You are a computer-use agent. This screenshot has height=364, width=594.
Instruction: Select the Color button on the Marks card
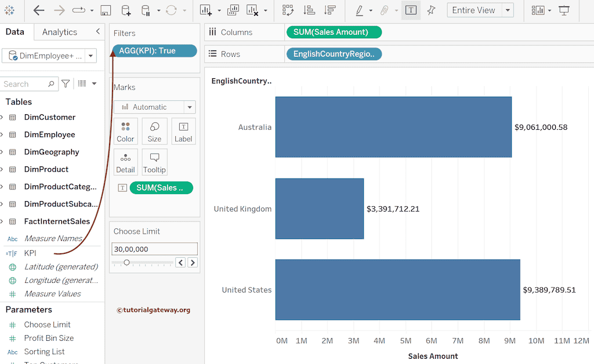click(125, 131)
